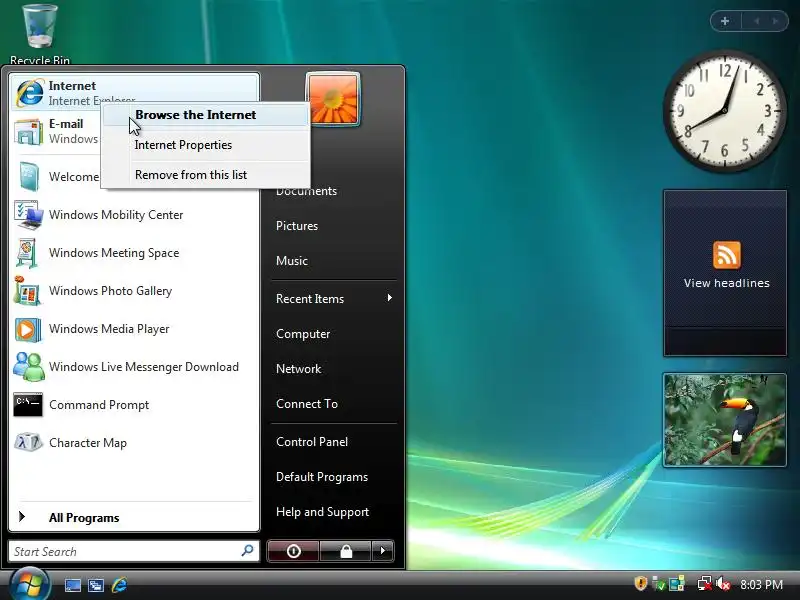Click the Windows Media Player icon

point(28,329)
